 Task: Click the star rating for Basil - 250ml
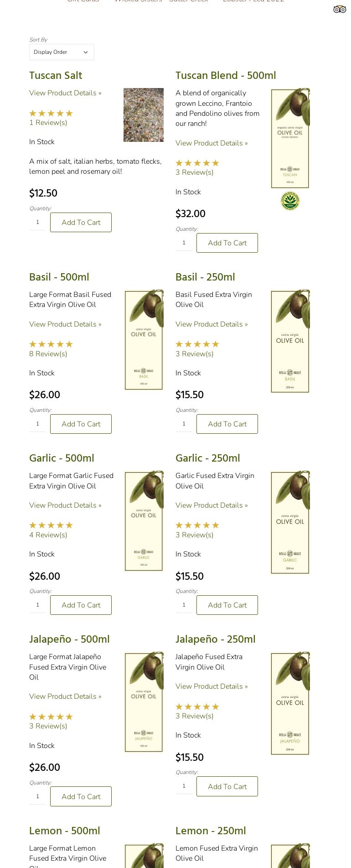197,344
